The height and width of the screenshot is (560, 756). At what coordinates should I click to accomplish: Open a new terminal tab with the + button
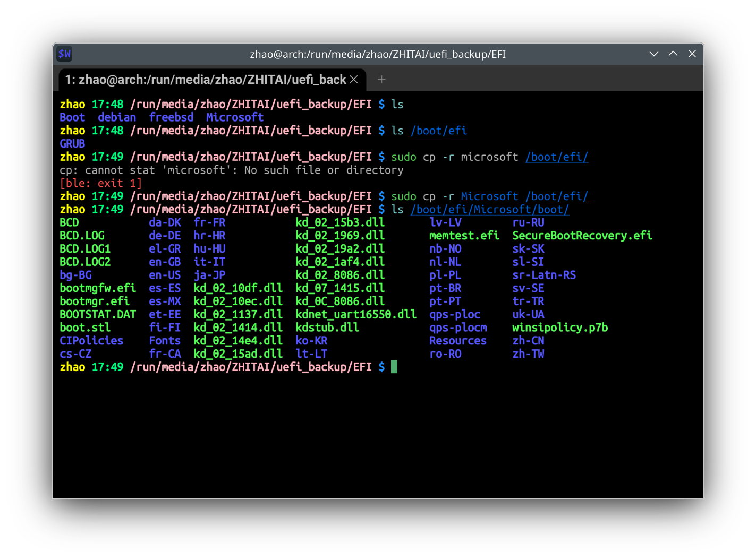381,79
